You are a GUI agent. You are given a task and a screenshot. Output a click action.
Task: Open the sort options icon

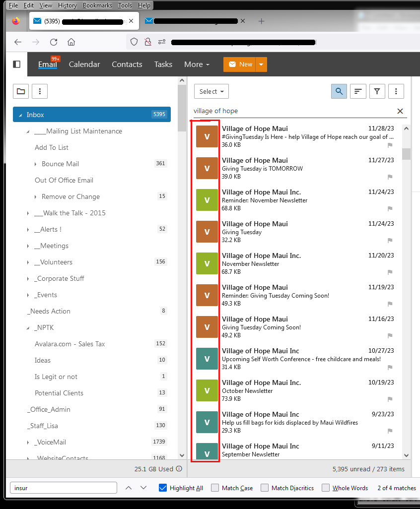coord(358,91)
